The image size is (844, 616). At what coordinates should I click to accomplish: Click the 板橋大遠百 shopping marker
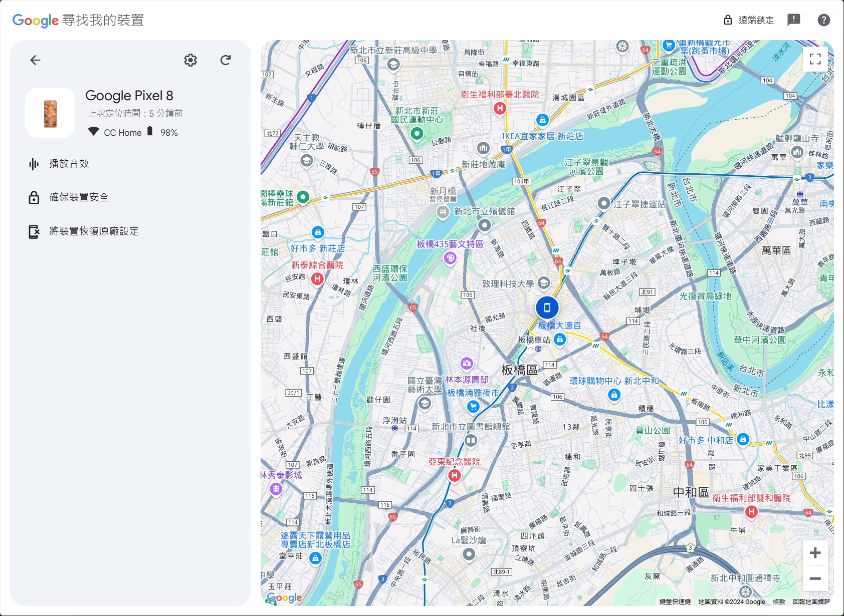(x=560, y=339)
